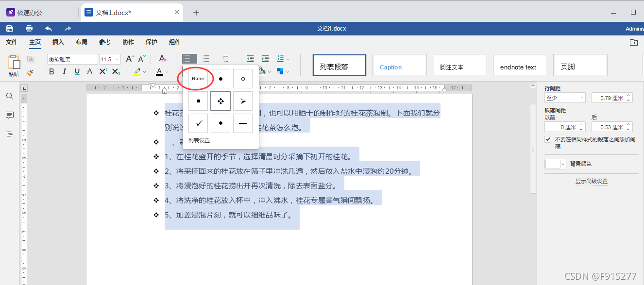This screenshot has height=285, width=644.
Task: Choose the filled square bullet
Action: 198,101
